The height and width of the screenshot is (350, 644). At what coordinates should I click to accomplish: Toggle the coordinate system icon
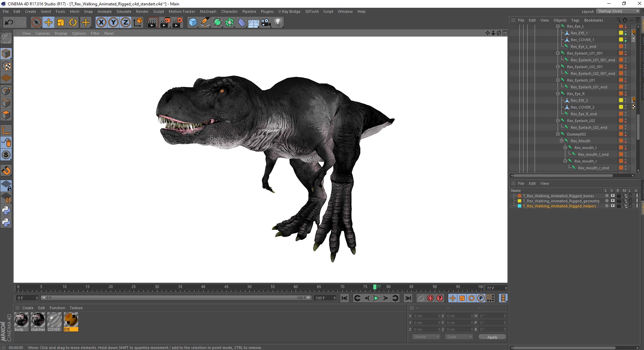point(138,23)
